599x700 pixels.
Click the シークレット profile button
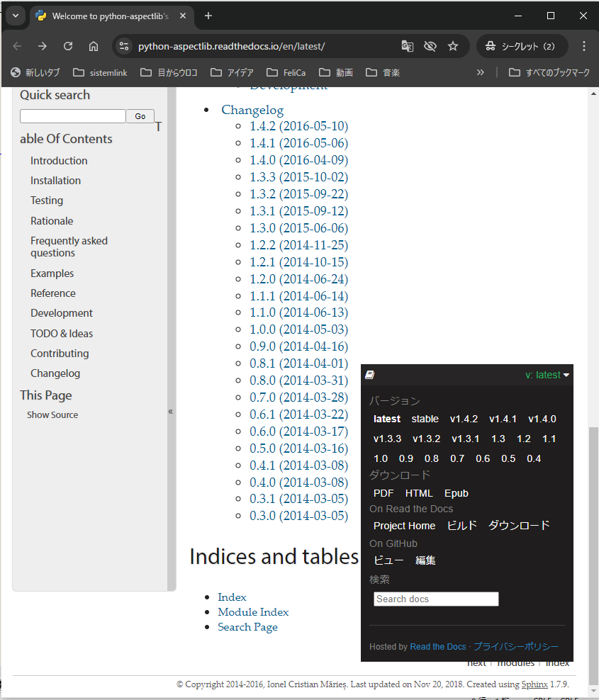(x=522, y=45)
